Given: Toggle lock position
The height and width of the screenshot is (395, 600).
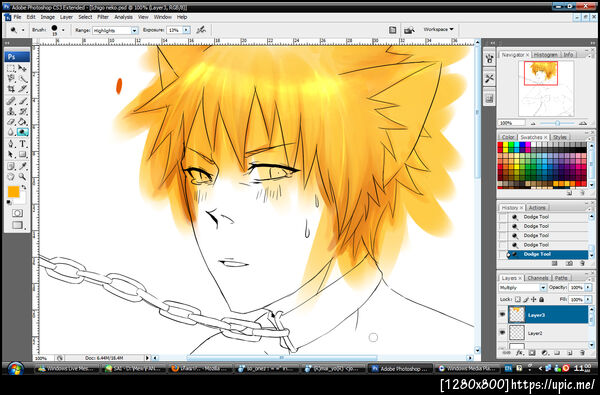Looking at the screenshot, I should point(533,299).
